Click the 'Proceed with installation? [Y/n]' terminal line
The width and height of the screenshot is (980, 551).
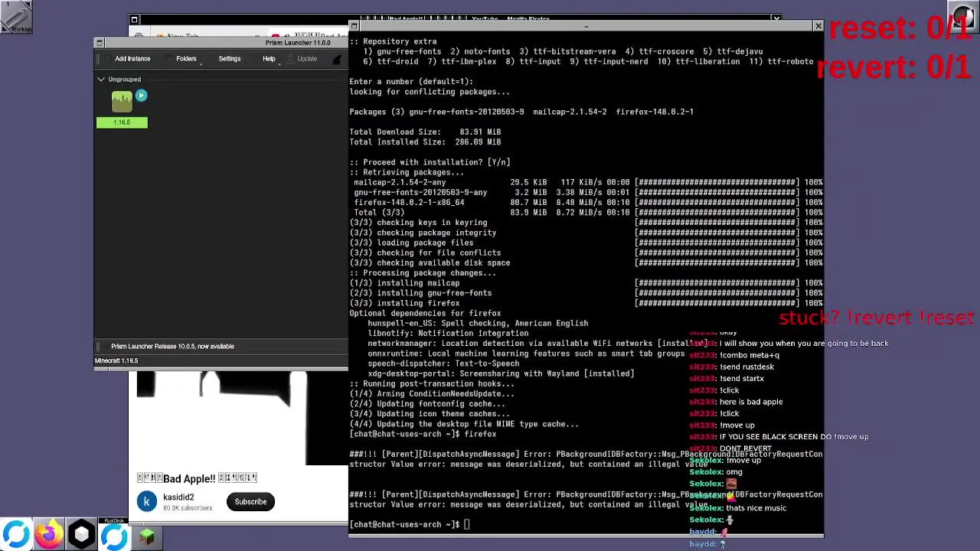(x=430, y=162)
